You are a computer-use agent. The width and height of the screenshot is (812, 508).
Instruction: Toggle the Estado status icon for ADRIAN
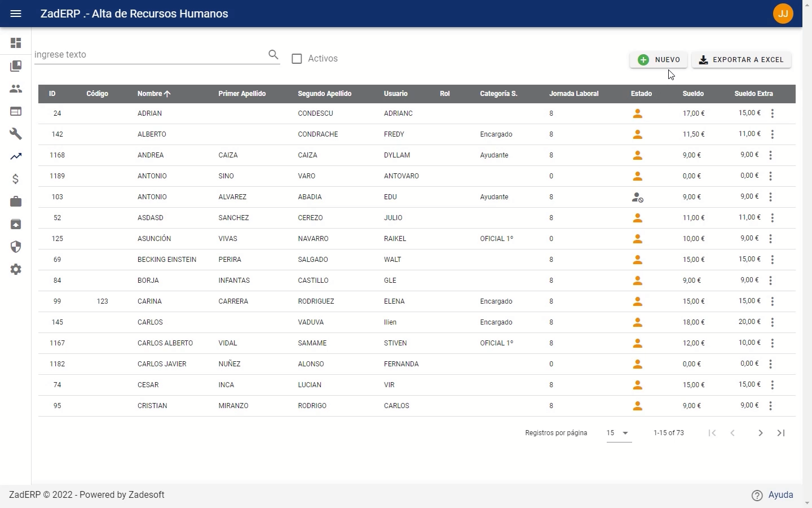(638, 113)
